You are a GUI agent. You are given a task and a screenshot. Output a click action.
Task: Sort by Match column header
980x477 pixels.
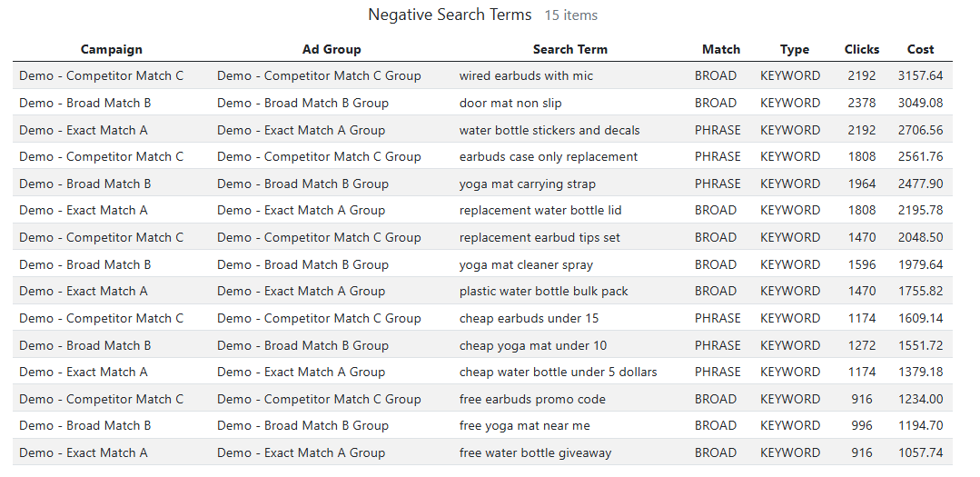(x=721, y=49)
